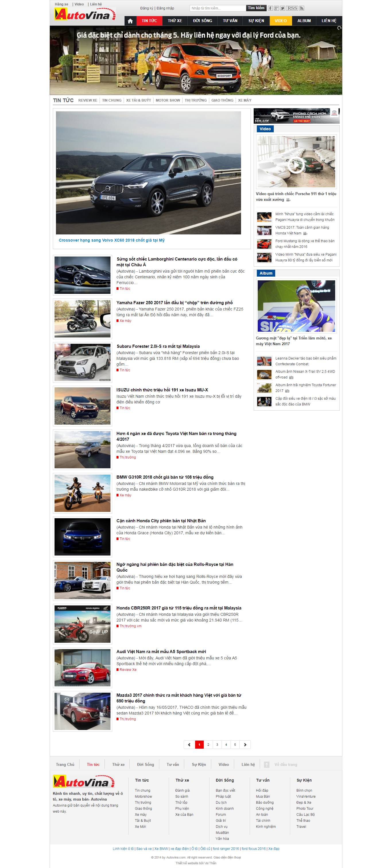Click the Toyota Hilux ad banner
This screenshot has width=392, height=868.
point(296,116)
